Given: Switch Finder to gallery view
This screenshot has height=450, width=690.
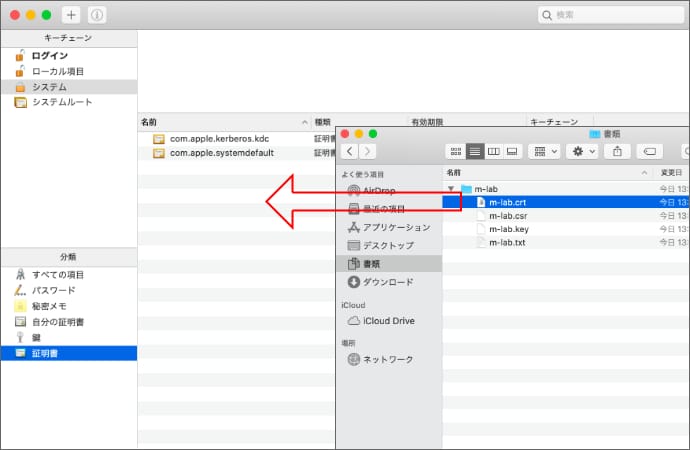Looking at the screenshot, I should tap(511, 151).
